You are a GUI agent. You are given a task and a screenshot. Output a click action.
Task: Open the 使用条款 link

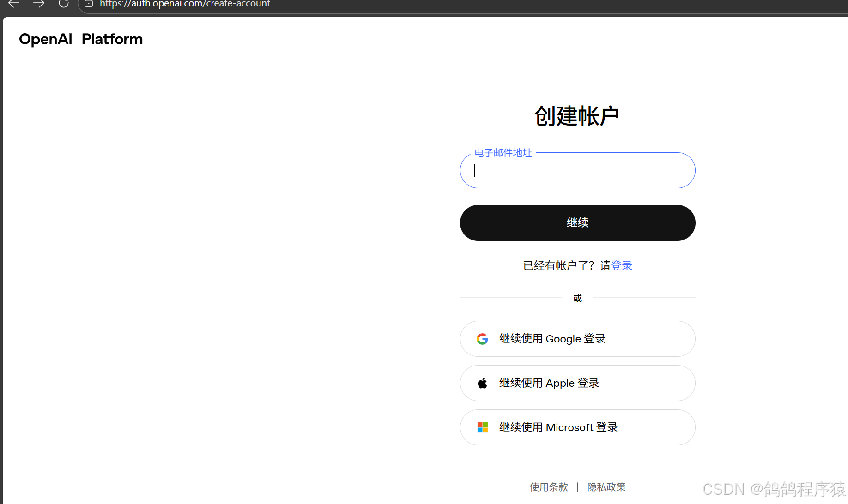click(549, 487)
